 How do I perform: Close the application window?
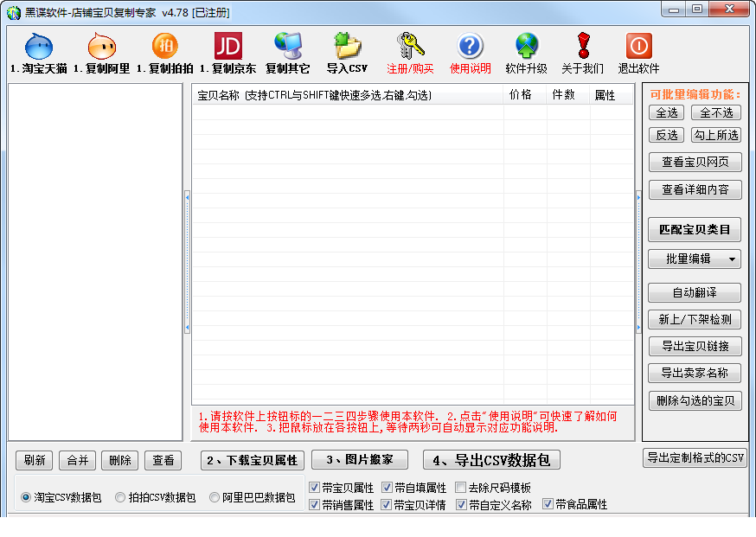click(x=729, y=10)
